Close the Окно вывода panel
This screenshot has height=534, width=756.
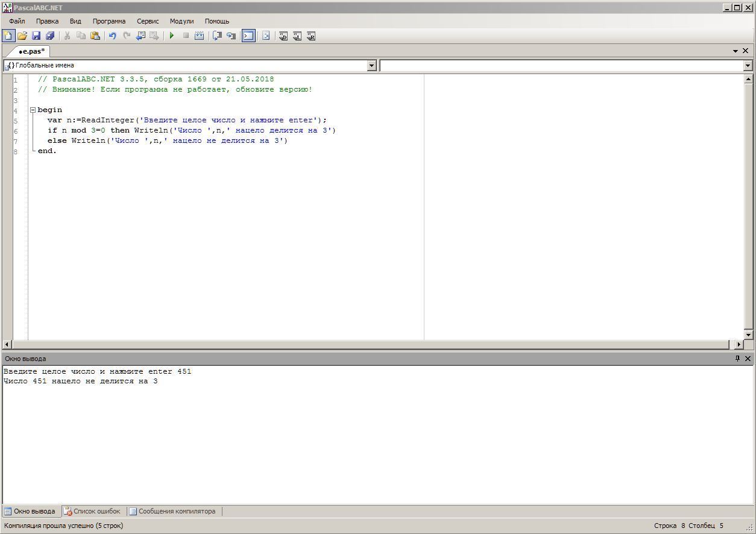(x=748, y=359)
